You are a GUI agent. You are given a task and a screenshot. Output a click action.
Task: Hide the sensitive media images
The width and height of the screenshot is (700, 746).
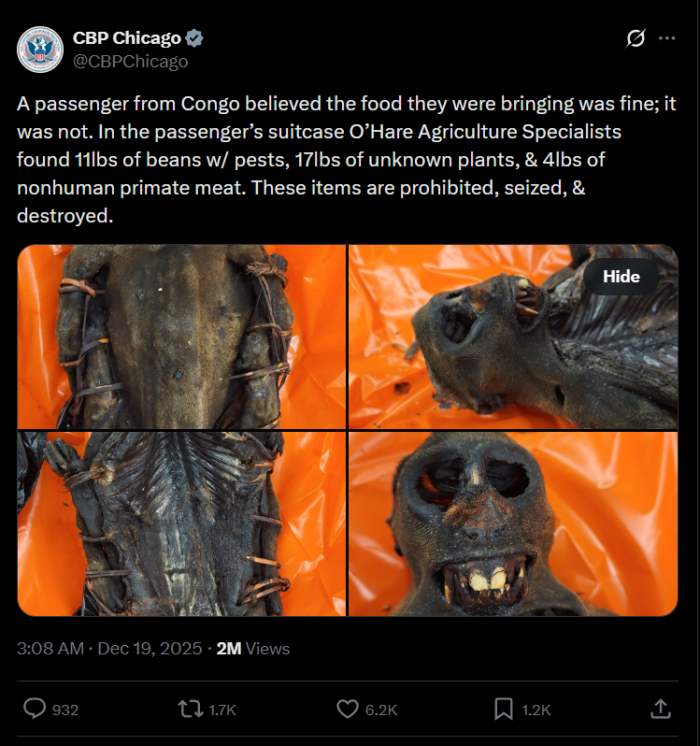(621, 277)
